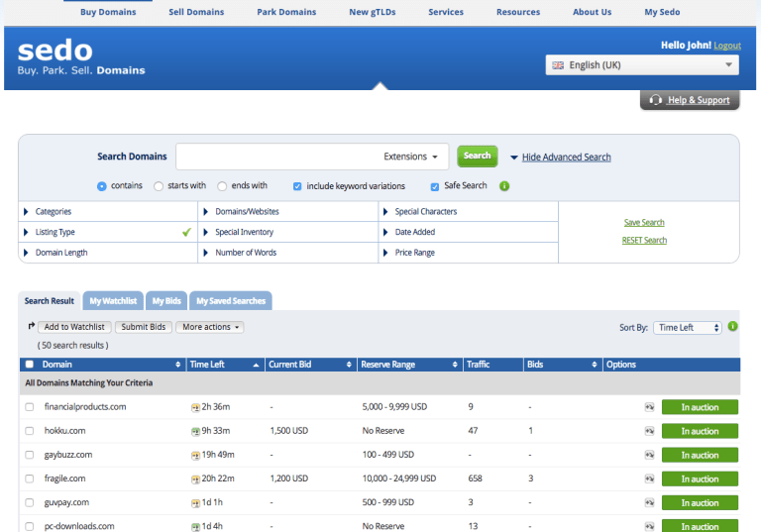Open the Sort By Time Left dropdown
The image size is (761, 532).
(x=688, y=328)
